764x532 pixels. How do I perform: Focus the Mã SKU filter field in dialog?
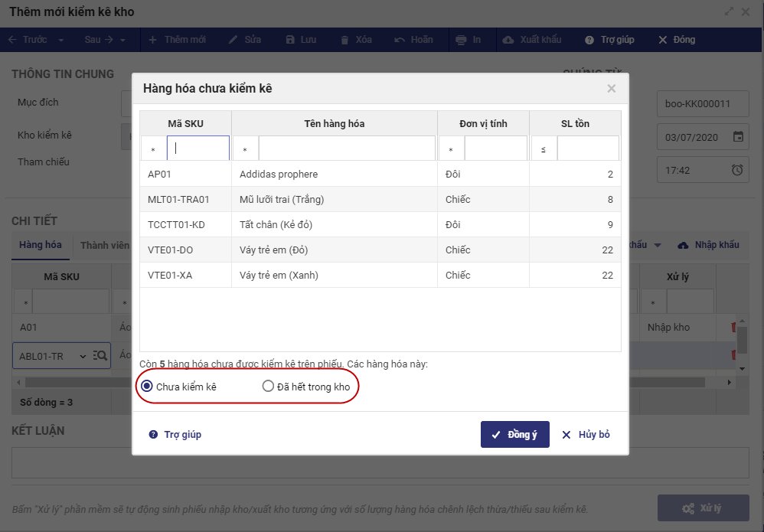click(x=198, y=148)
